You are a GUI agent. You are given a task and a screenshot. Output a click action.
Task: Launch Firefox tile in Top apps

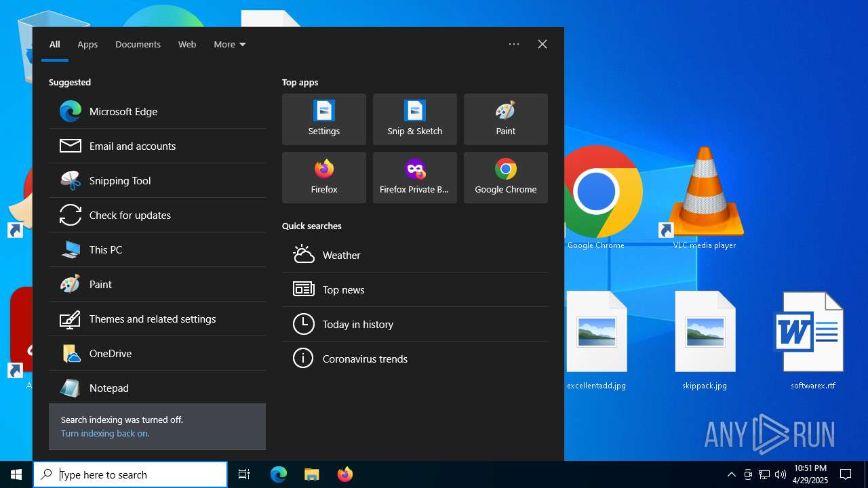pos(324,178)
